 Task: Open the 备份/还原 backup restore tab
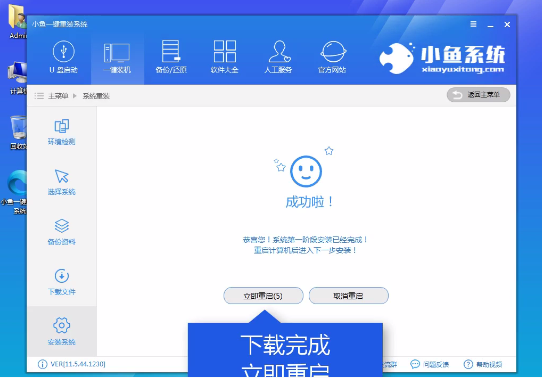(x=171, y=57)
